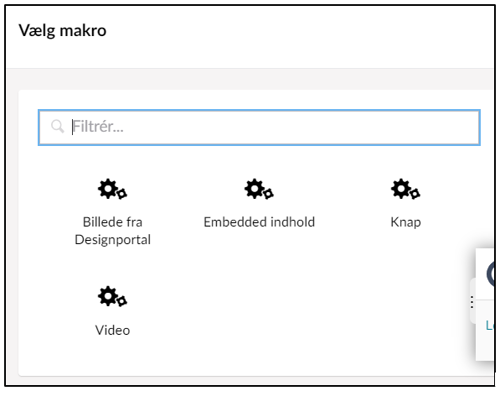500x395 pixels.
Task: Click the "Vælg makro" dialog heading
Action: 63,31
